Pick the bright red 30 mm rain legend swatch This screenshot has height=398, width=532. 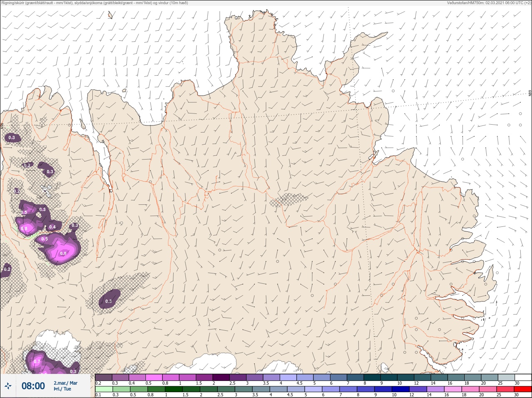point(523,389)
